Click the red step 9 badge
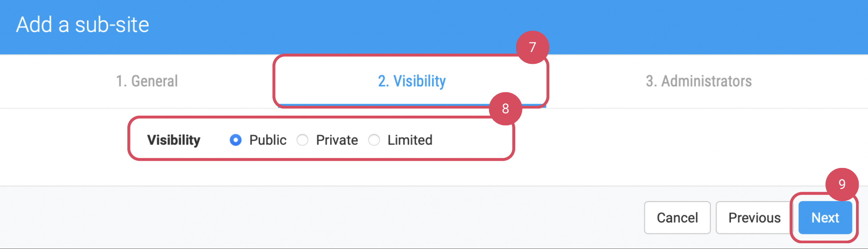Viewport: 868px width, 249px height. [842, 184]
